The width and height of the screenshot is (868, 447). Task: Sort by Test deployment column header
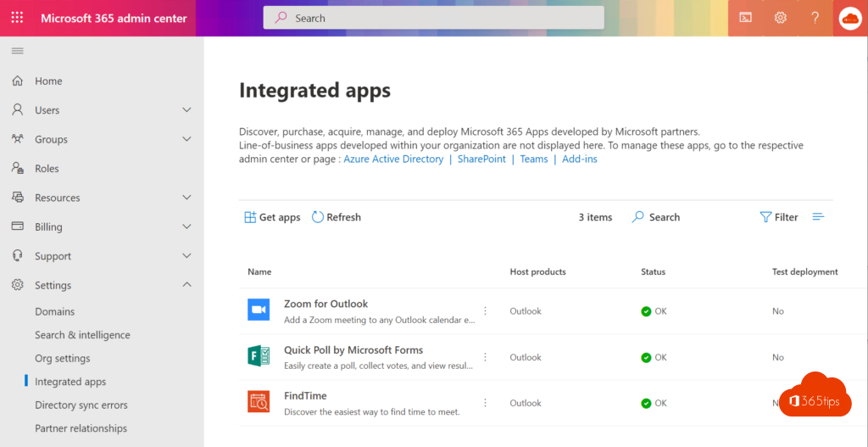pyautogui.click(x=805, y=272)
